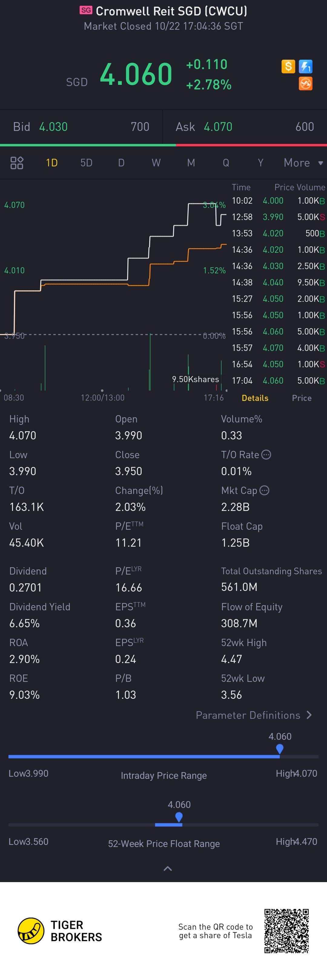
Task: Tap the pink SG market badge
Action: pyautogui.click(x=86, y=10)
